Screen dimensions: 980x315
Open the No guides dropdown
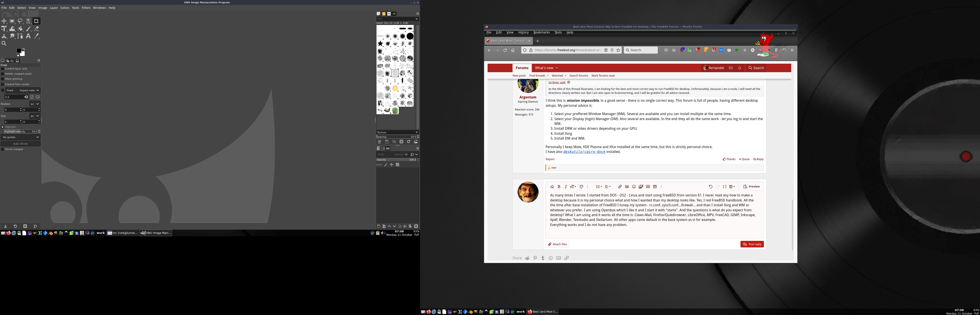(x=21, y=137)
